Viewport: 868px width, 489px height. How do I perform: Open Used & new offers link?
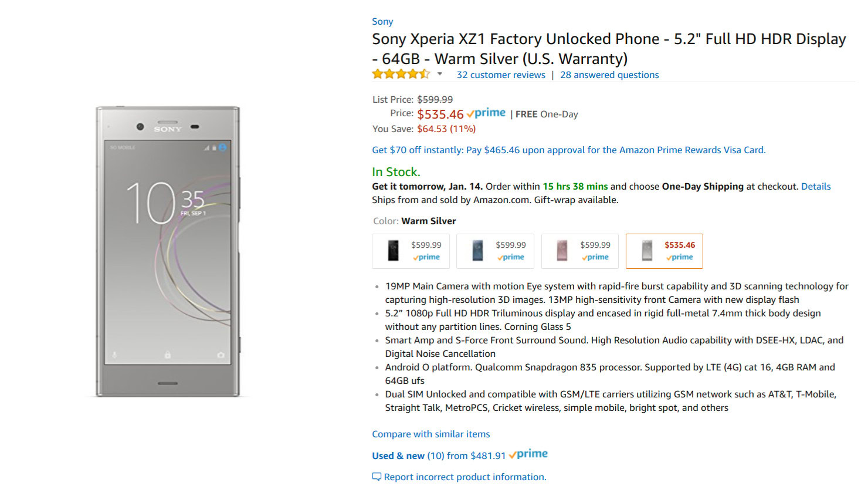[x=438, y=456]
